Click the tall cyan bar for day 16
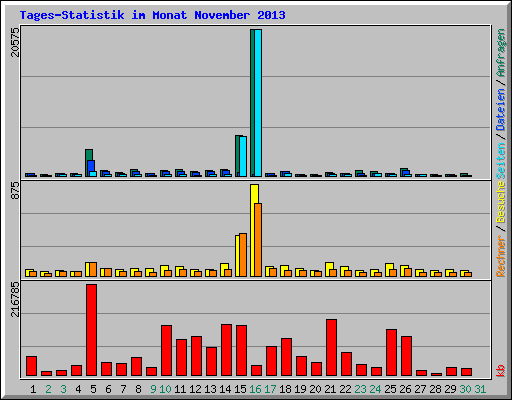This screenshot has height=400, width=512. point(258,103)
